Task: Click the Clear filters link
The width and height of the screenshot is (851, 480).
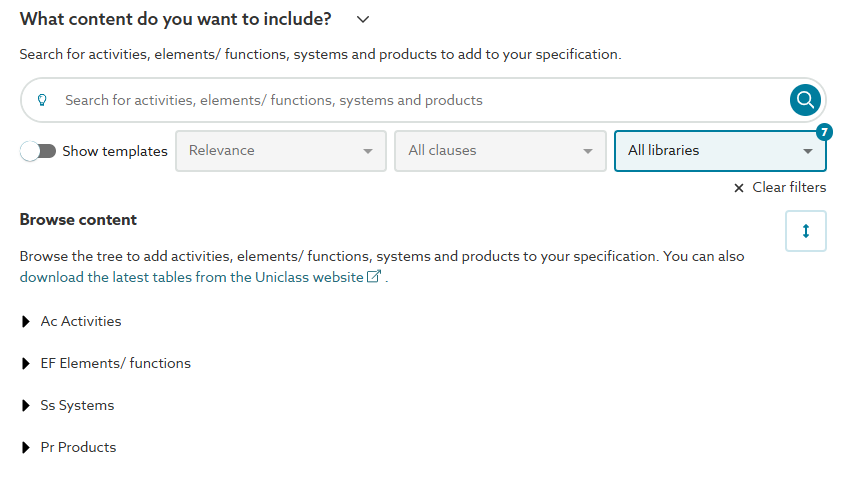Action: click(x=789, y=188)
